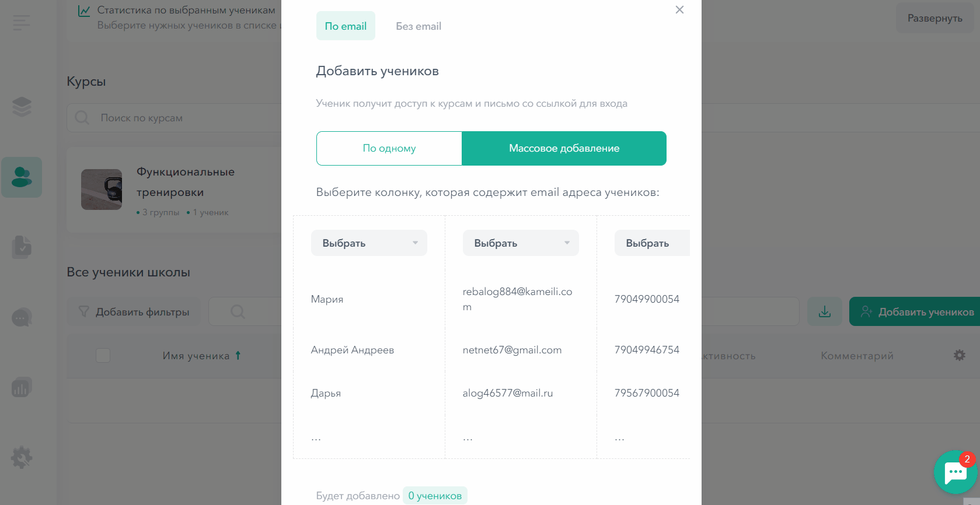Screen dimensions: 980x505
Task: Select the students icon in sidebar
Action: [x=22, y=177]
